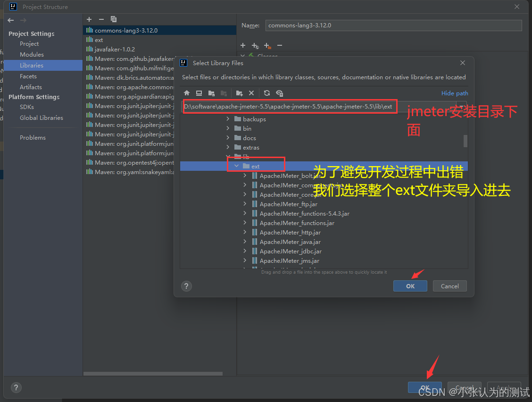Open Facets settings page

coord(28,76)
